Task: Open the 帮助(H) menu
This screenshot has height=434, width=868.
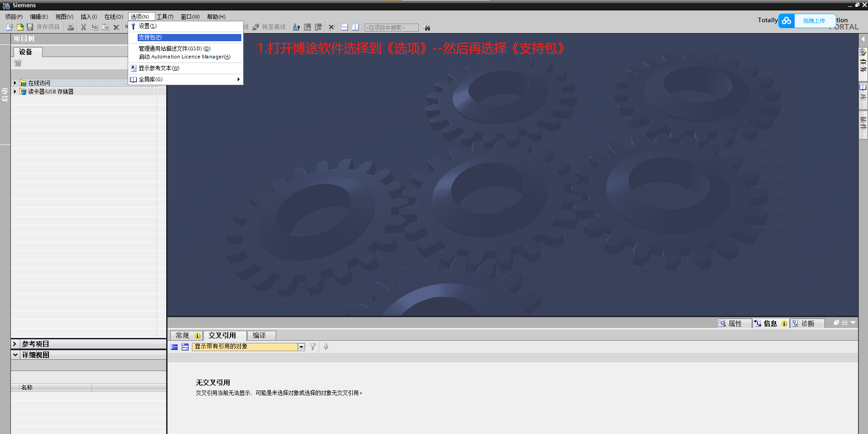Action: (x=216, y=17)
